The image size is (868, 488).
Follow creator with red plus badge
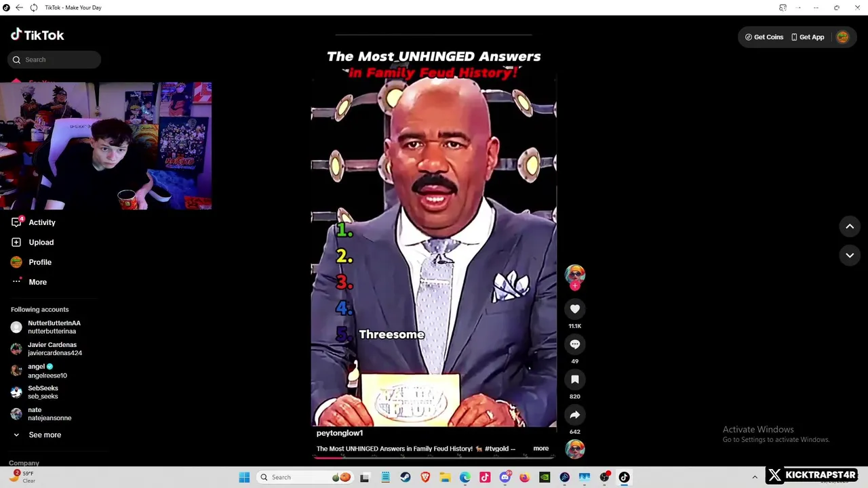click(575, 286)
